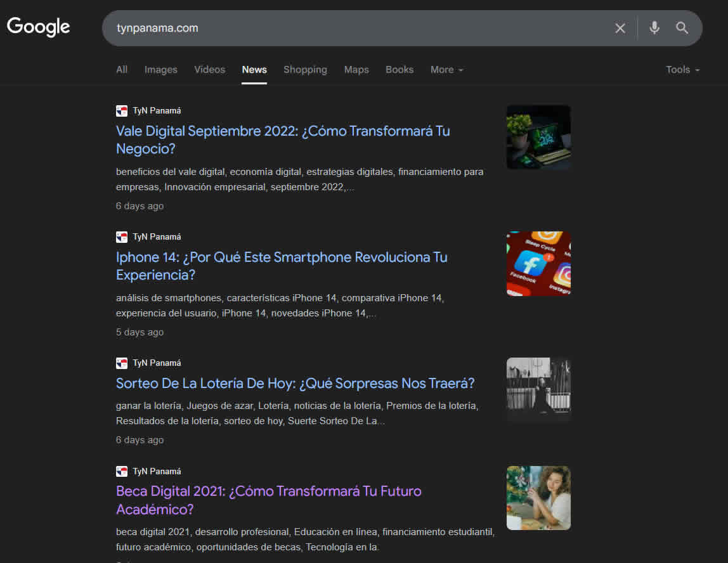Screen dimensions: 728x563
Task: Click the TyN Panamá flag icon beside the iPhone article
Action: coord(121,236)
